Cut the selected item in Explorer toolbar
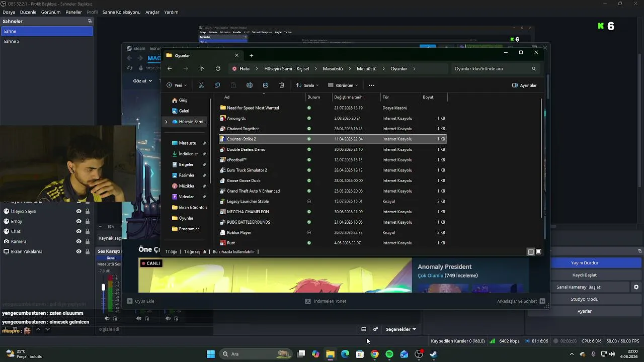Screen dimensions: 644x362 point(201,85)
